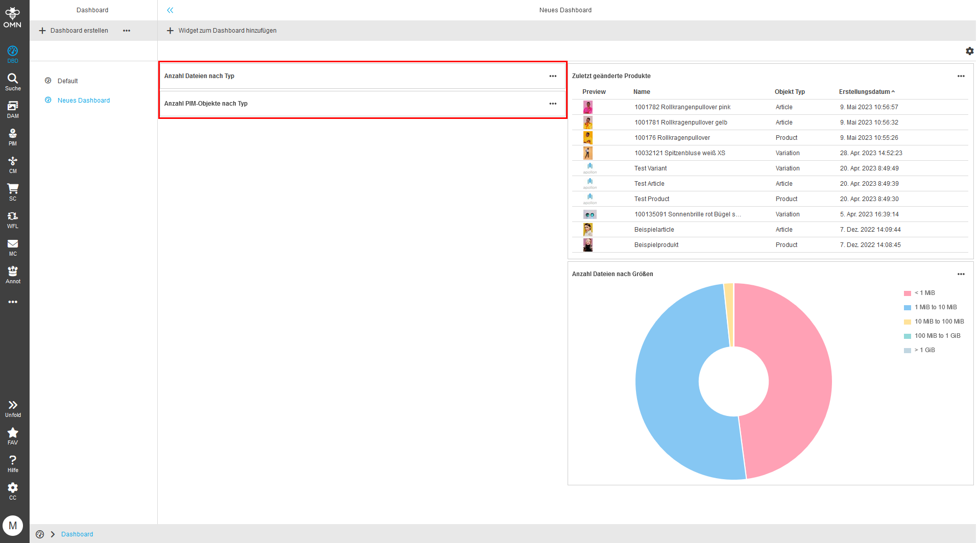Open the WFL workflow module
Image resolution: width=980 pixels, height=543 pixels.
(x=13, y=219)
